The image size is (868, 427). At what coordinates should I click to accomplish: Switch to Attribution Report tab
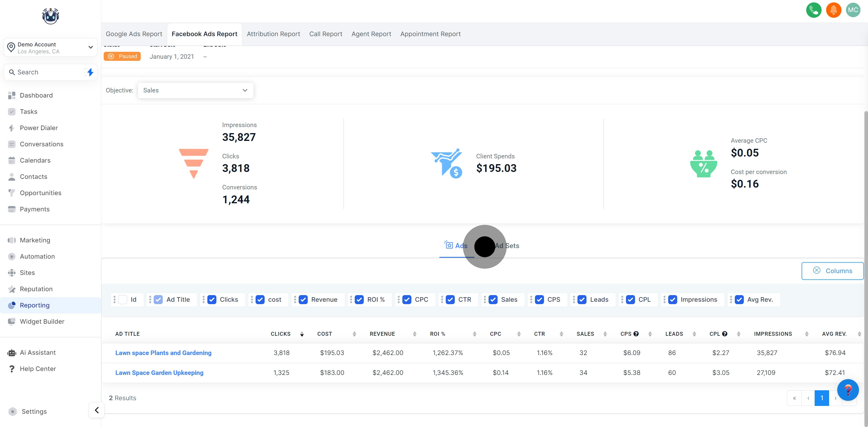(x=273, y=34)
